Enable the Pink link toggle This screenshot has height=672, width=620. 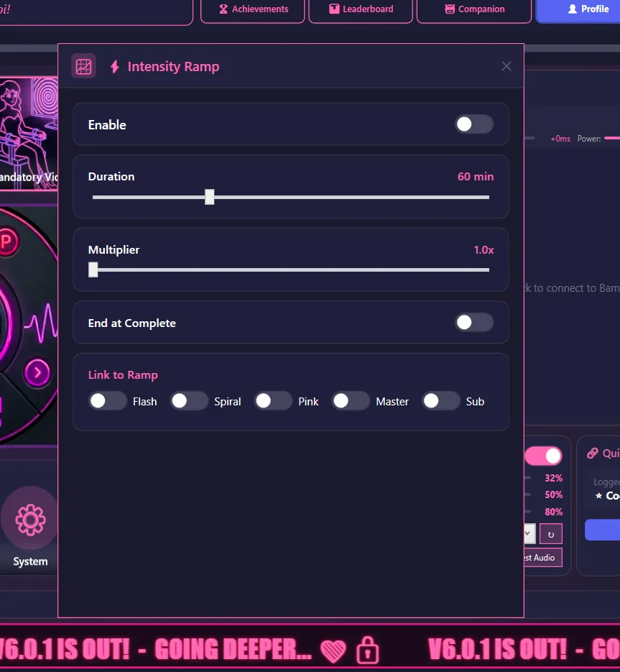click(273, 401)
